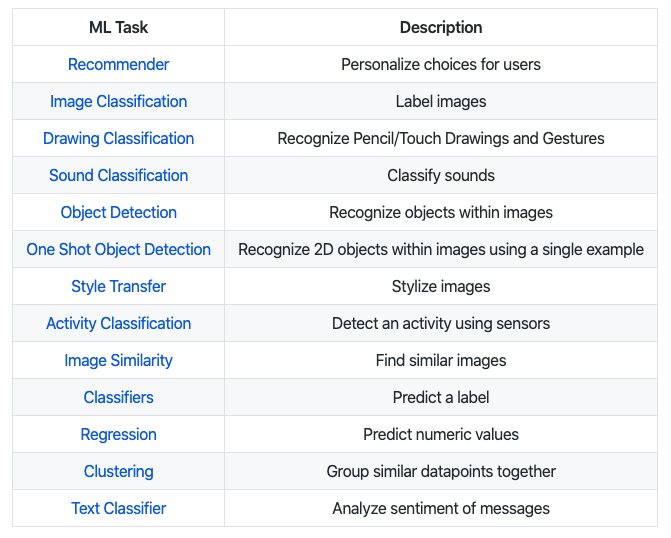The image size is (671, 538).
Task: Open the Image Similarity link
Action: click(119, 360)
